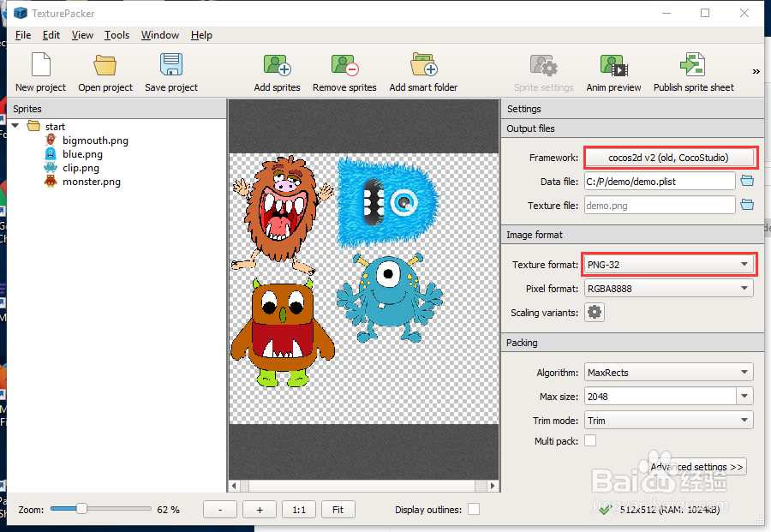Open the View menu

coord(82,35)
